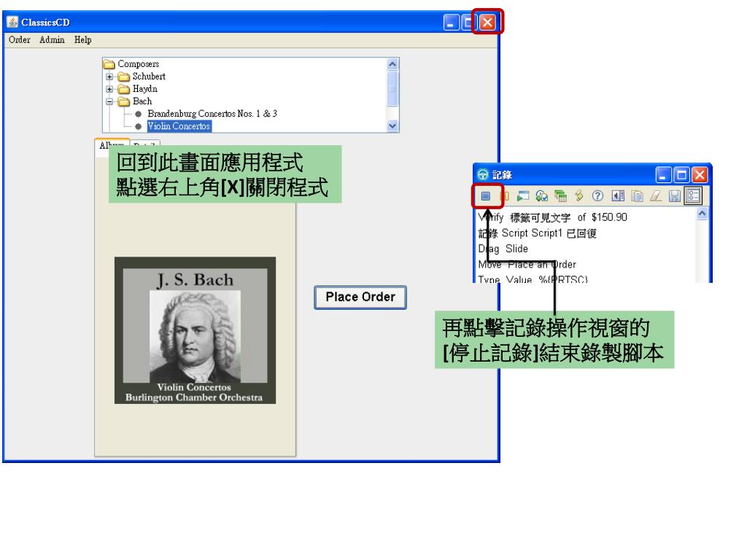
Task: Click the J. S. Bach album cover
Action: point(195,330)
